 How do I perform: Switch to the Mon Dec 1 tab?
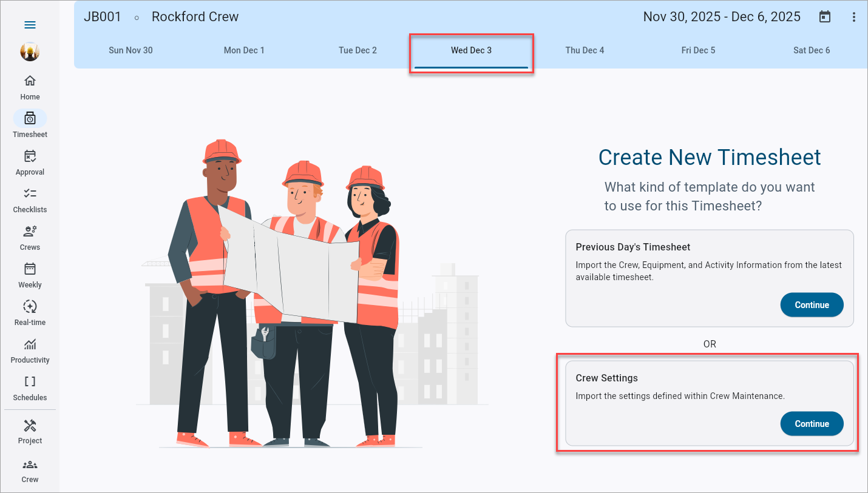tap(244, 50)
